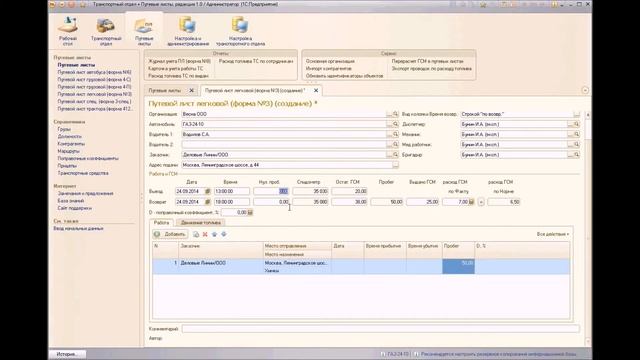Open Настройка и администрирование section
The image size is (640, 360).
[x=188, y=31]
